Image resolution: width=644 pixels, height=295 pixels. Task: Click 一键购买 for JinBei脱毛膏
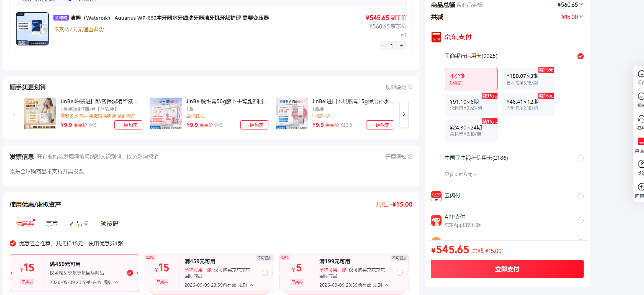click(254, 125)
